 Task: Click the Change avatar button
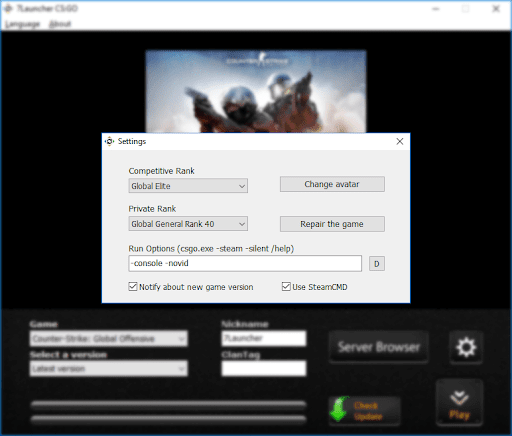pyautogui.click(x=332, y=184)
